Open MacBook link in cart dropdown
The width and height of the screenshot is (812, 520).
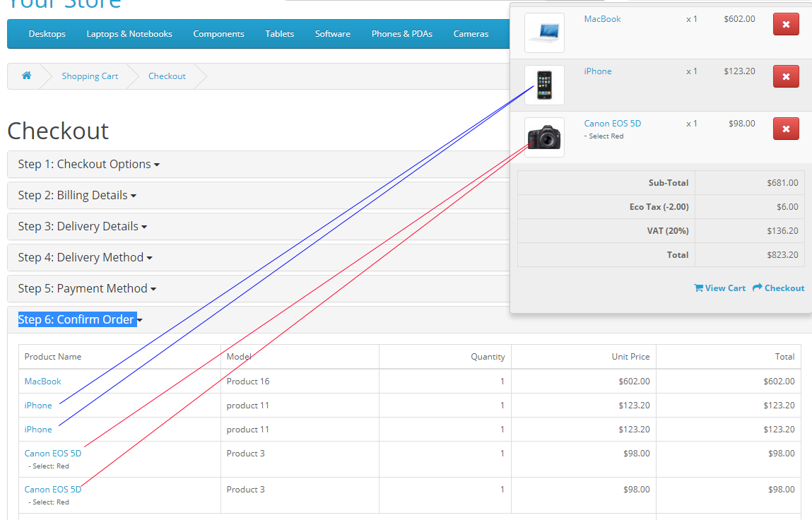(602, 18)
